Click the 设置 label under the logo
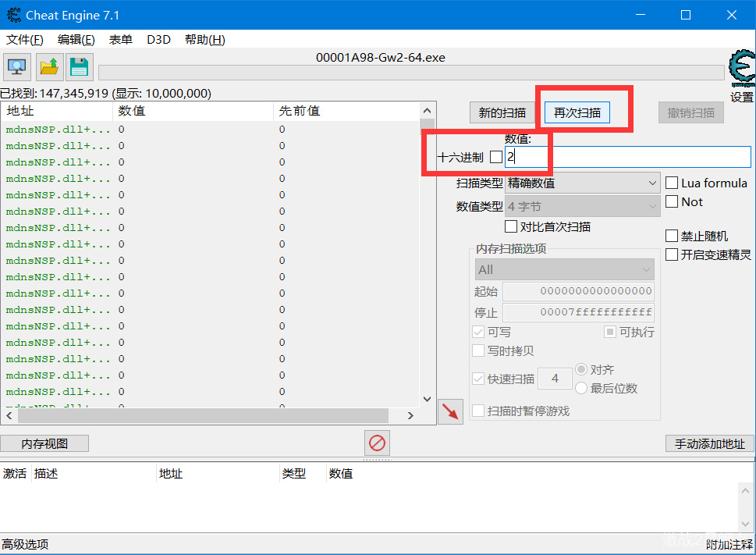The image size is (756, 555). [x=741, y=97]
